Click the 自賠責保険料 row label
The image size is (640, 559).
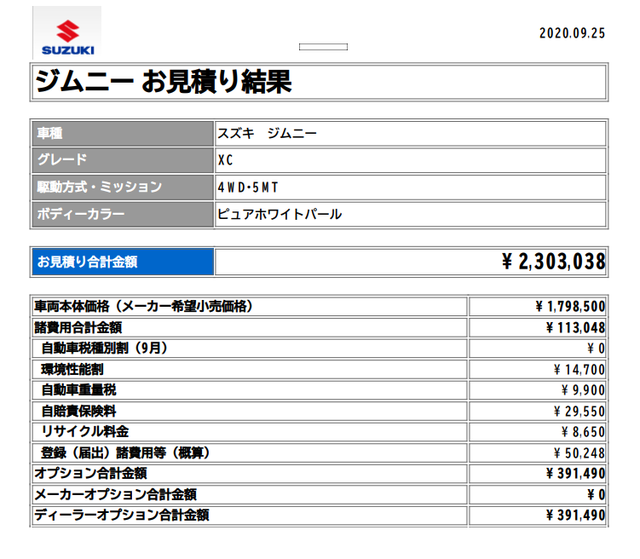[x=79, y=411]
